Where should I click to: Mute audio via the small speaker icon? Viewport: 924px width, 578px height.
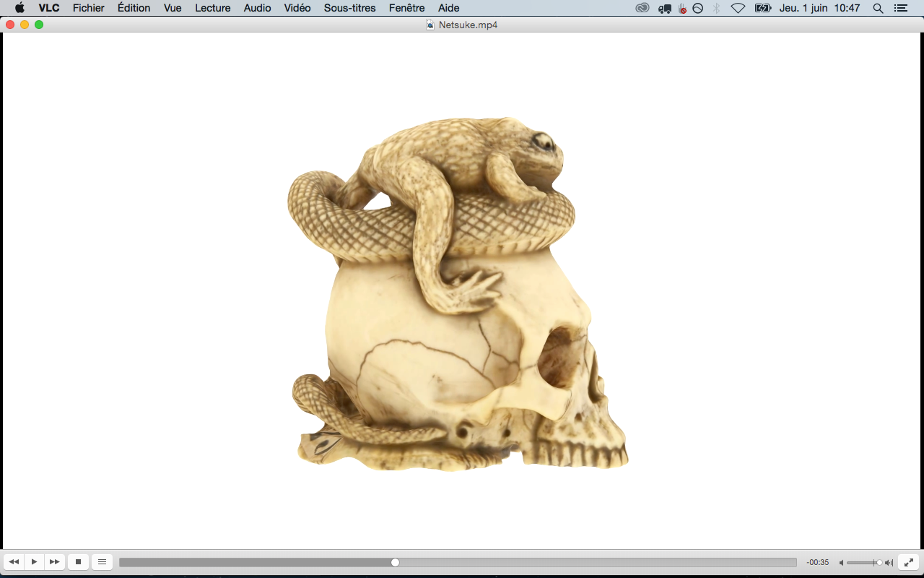point(841,563)
